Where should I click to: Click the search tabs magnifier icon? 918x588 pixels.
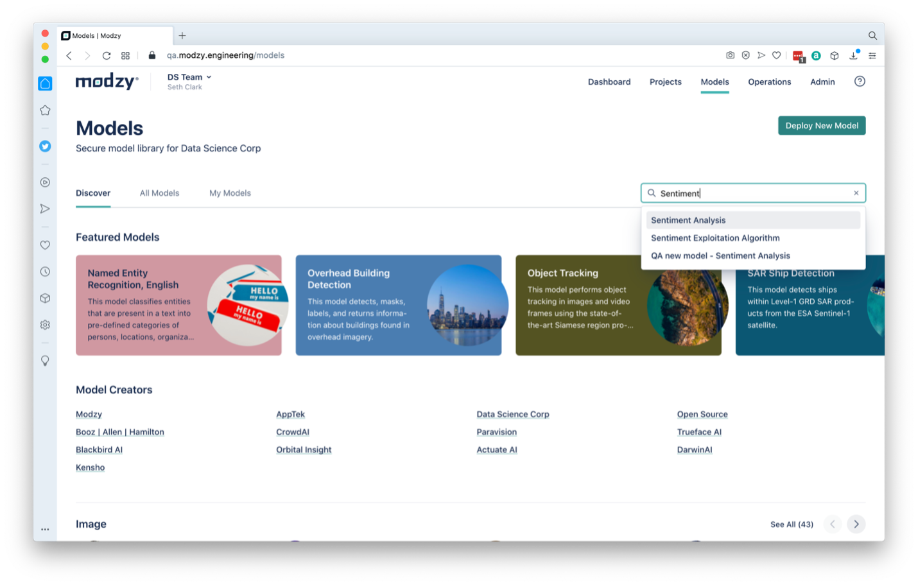872,36
